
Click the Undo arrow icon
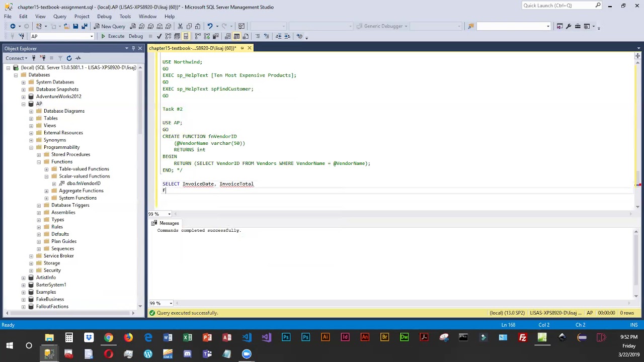[x=210, y=26]
